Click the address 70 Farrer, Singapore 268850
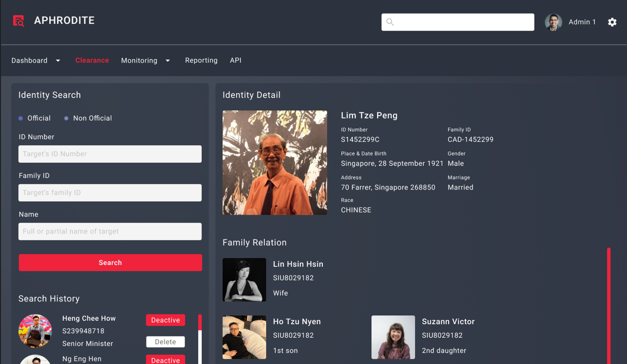 [x=388, y=188]
